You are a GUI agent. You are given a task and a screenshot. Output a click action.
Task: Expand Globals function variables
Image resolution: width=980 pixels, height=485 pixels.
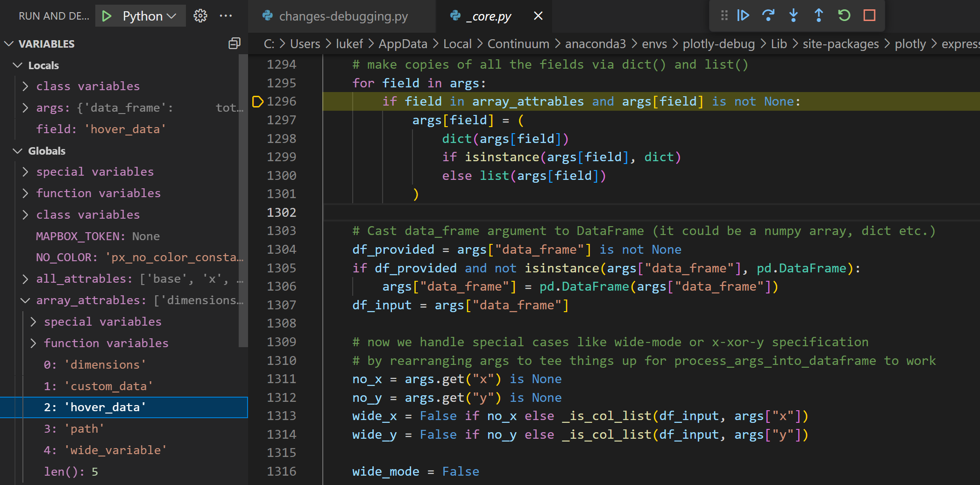point(26,193)
